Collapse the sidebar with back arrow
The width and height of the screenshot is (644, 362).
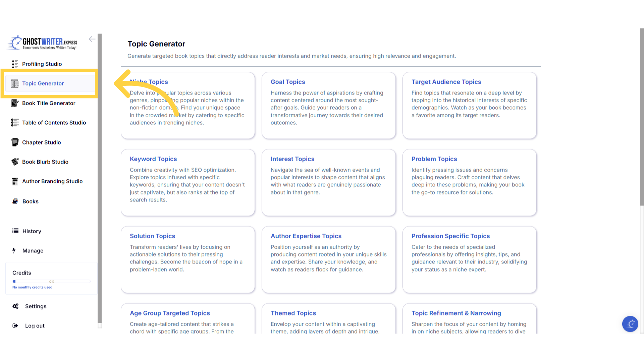pyautogui.click(x=92, y=39)
